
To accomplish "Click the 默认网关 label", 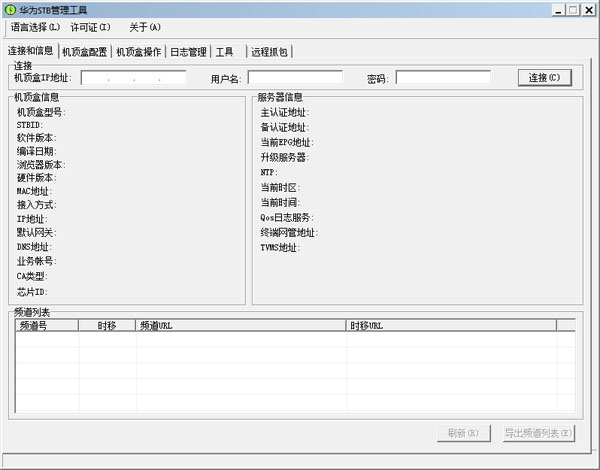I will pos(37,232).
